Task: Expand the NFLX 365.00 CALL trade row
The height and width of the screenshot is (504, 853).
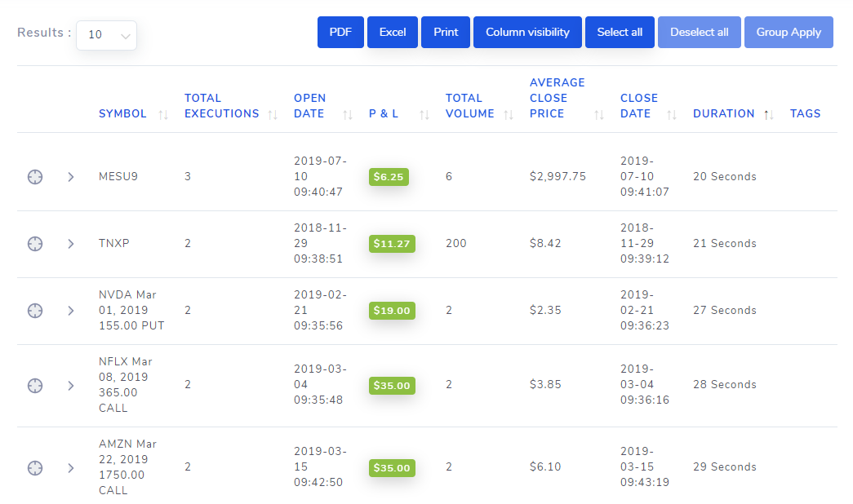Action: [71, 386]
